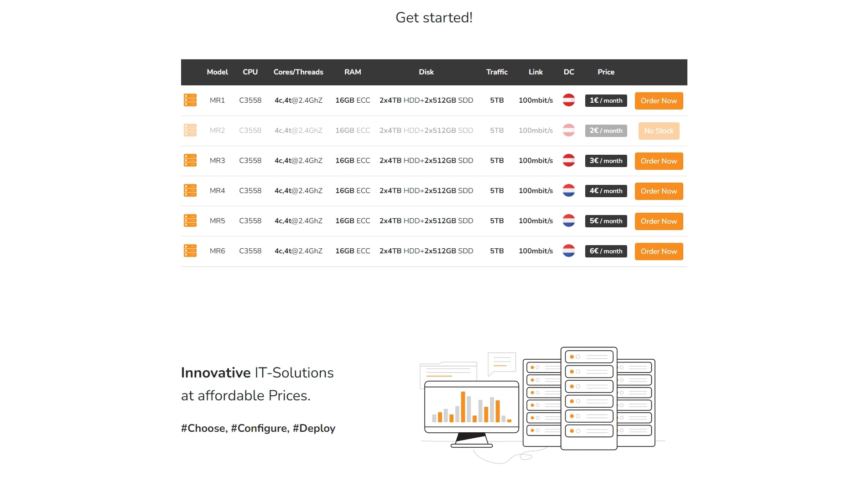Click the server rack illustration
Image resolution: width=868 pixels, height=493 pixels.
click(588, 398)
